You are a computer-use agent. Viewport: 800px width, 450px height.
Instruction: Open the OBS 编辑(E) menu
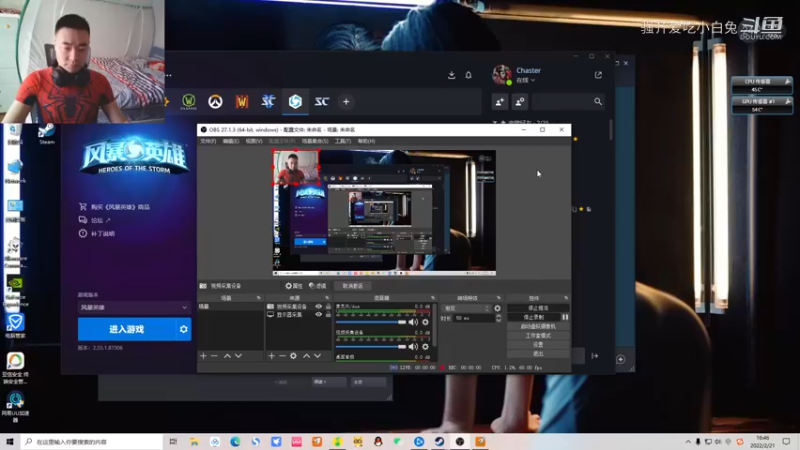[231, 141]
